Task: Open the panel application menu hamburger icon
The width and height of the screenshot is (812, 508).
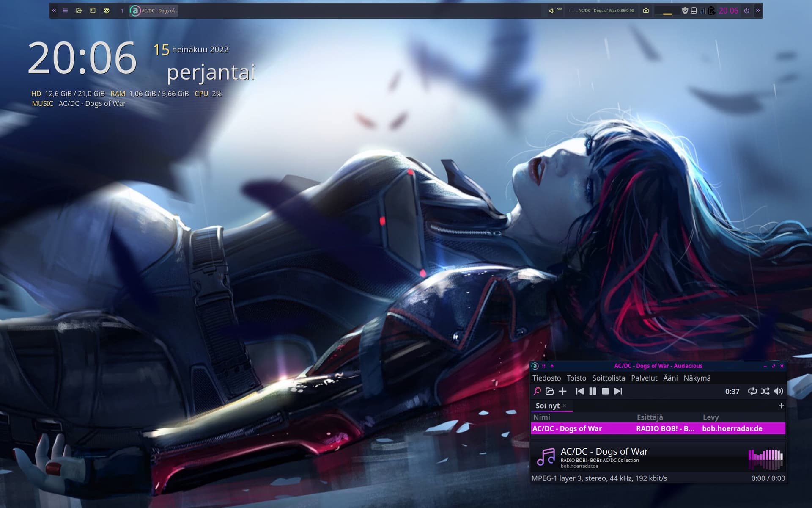Action: point(65,11)
